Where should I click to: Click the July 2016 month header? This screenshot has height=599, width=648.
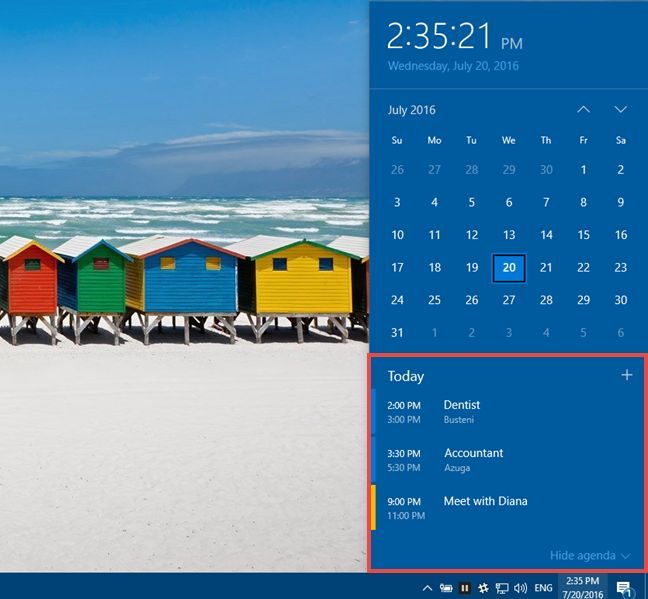point(411,110)
